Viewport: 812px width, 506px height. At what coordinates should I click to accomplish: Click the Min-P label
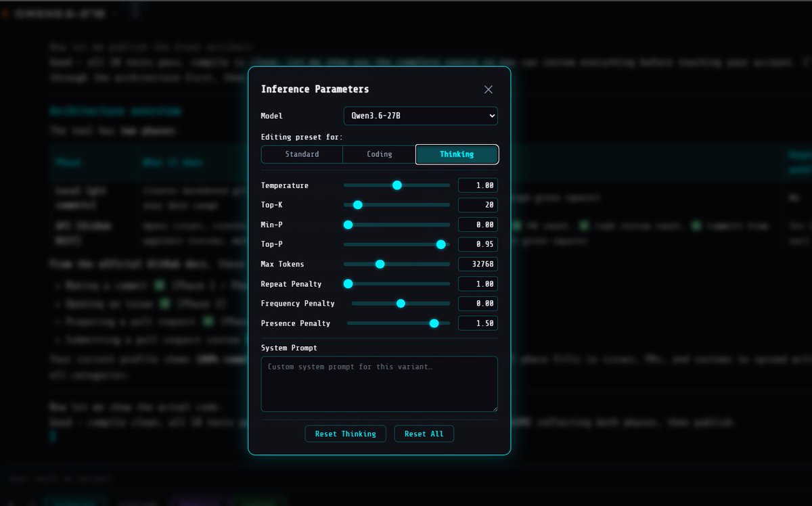273,225
